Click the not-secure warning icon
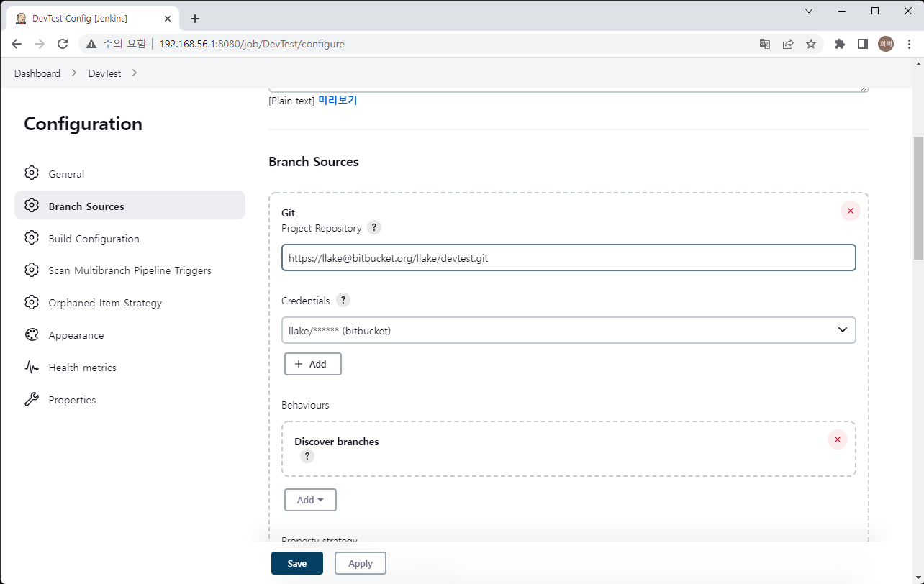 (x=91, y=44)
